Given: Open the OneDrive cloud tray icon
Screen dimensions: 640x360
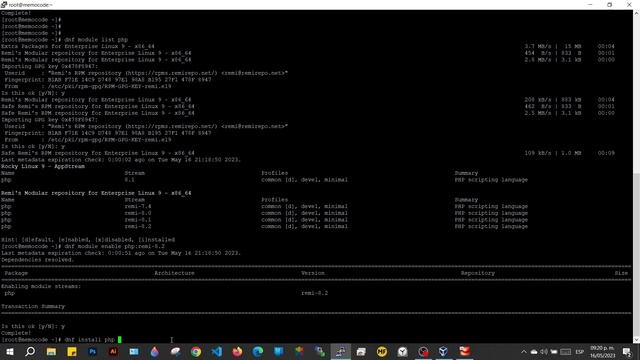Looking at the screenshot, I should [534, 351].
